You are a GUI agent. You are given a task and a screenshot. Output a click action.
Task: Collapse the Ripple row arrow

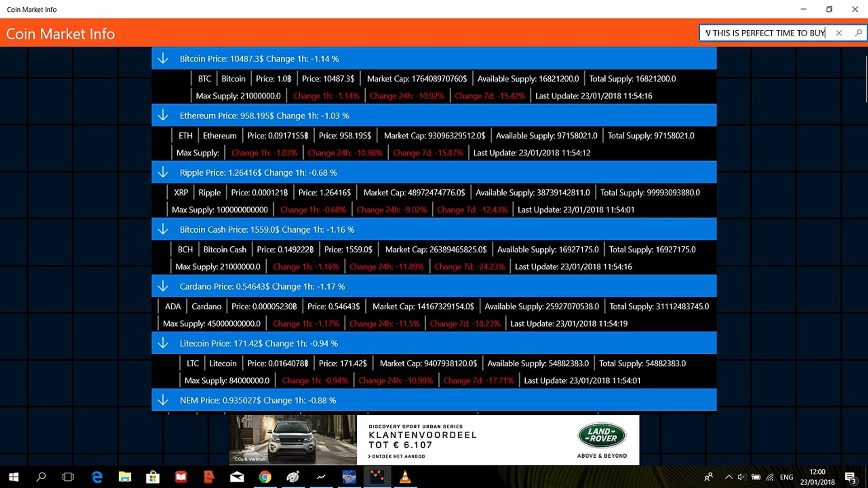pyautogui.click(x=163, y=173)
